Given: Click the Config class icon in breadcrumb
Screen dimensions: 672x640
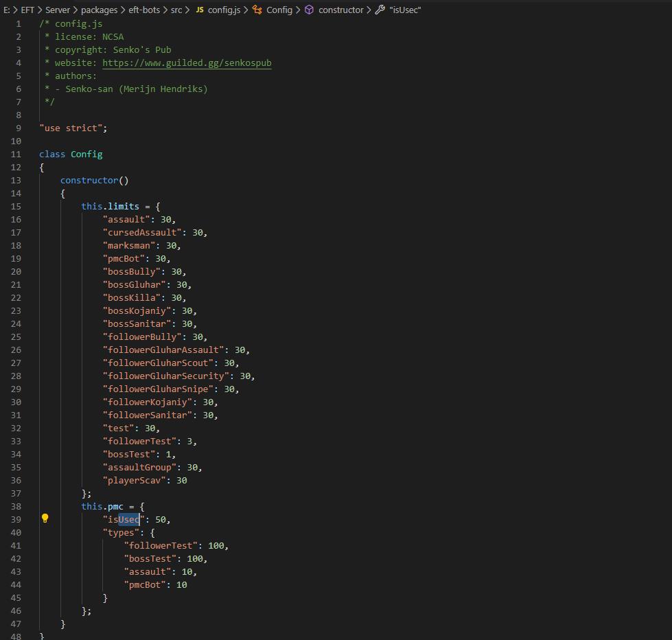Looking at the screenshot, I should tap(257, 10).
